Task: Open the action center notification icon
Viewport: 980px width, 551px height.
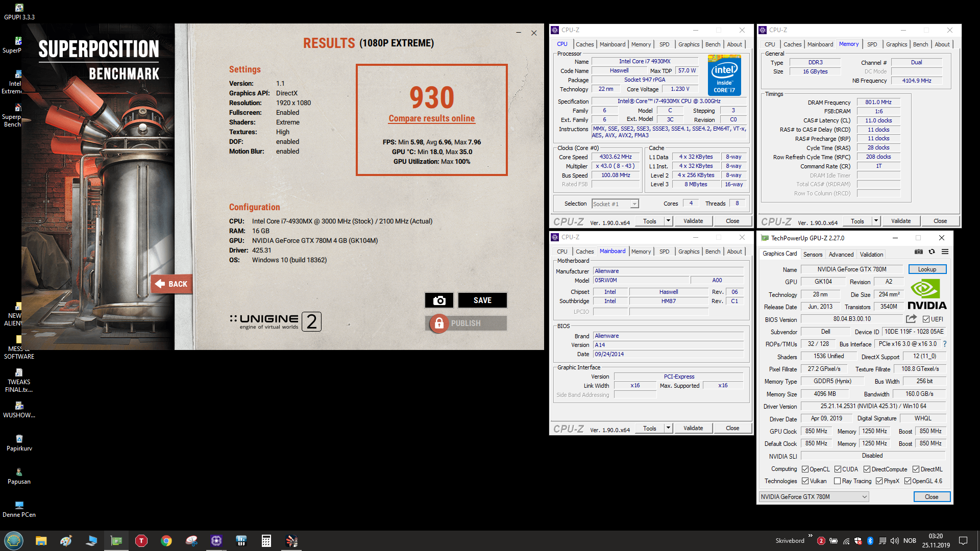Action: tap(963, 541)
